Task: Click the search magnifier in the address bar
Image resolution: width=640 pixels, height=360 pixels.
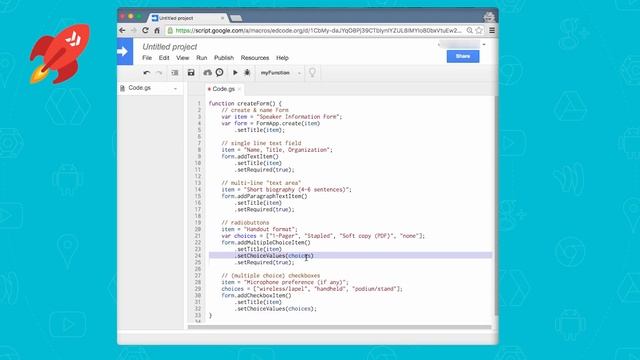Action: [470, 30]
